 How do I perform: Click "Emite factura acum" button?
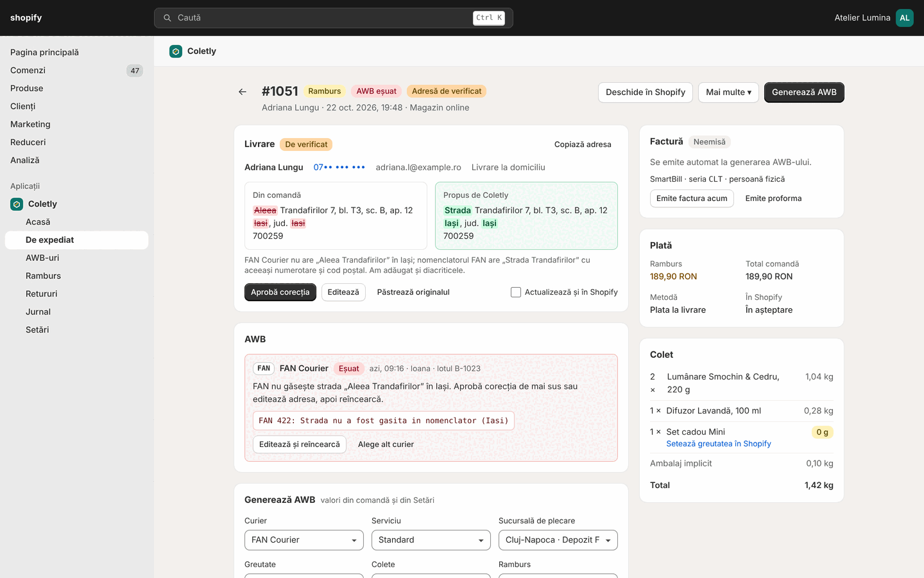pyautogui.click(x=692, y=198)
